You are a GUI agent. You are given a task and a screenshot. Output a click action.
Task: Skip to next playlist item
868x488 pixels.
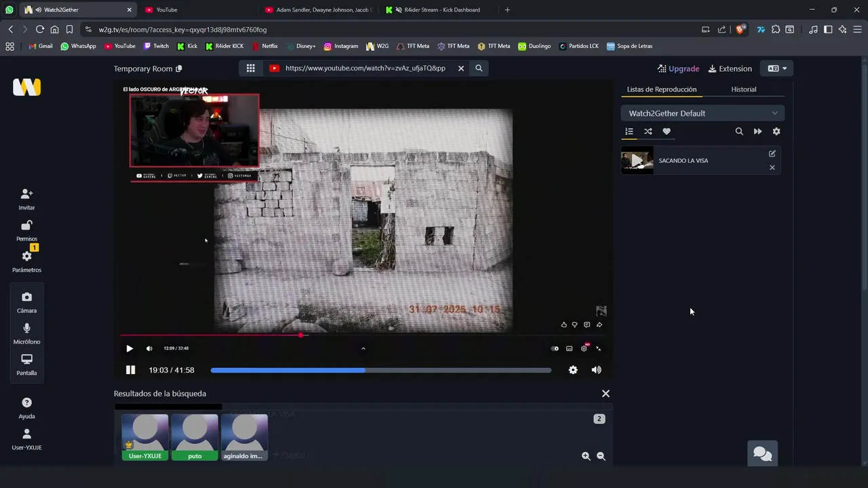(x=757, y=131)
